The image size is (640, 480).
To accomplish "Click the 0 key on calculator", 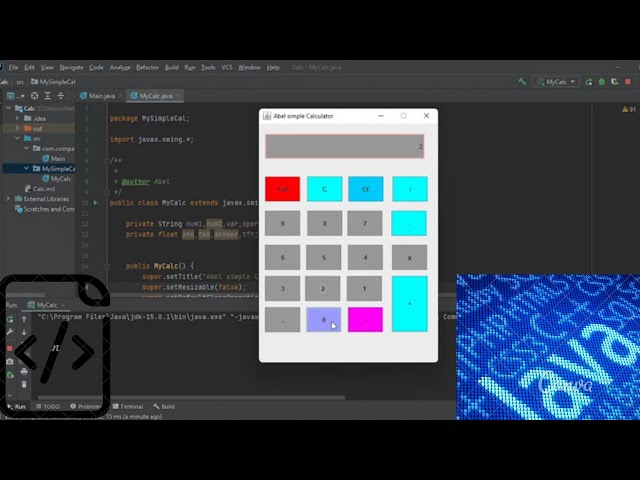I will [324, 320].
